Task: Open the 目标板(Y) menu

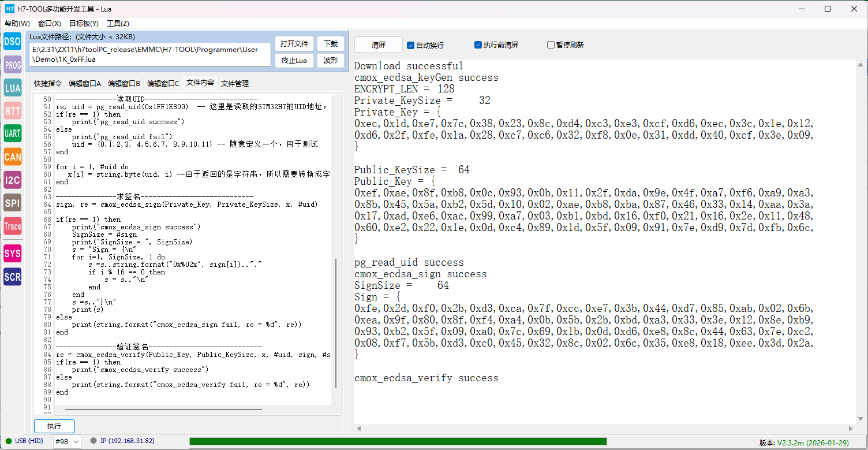Action: (84, 24)
